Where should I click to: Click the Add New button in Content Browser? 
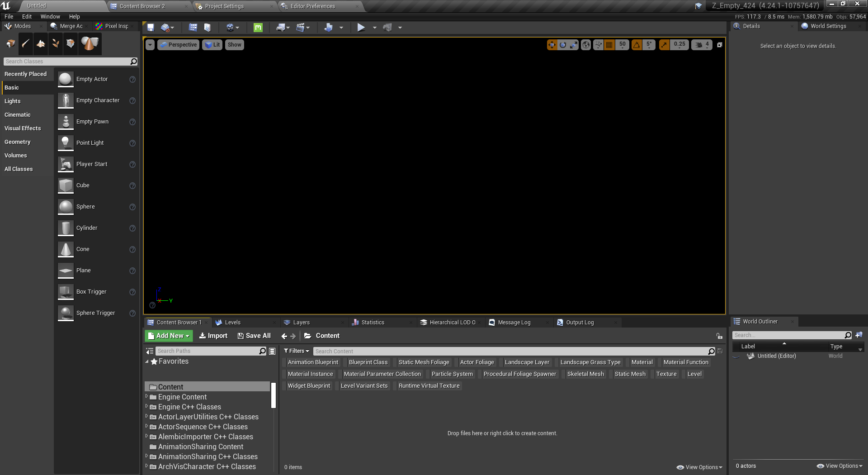click(x=168, y=336)
